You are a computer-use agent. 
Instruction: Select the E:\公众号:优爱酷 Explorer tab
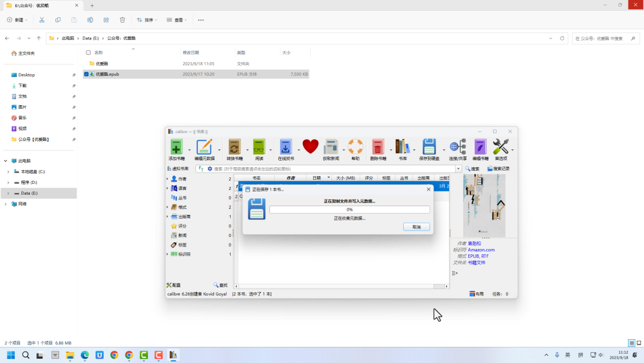click(x=42, y=6)
